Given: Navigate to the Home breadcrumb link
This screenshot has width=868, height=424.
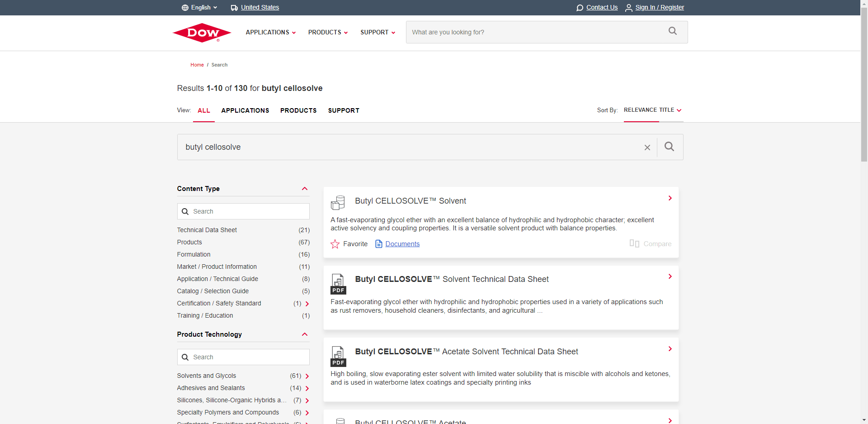Looking at the screenshot, I should [197, 65].
